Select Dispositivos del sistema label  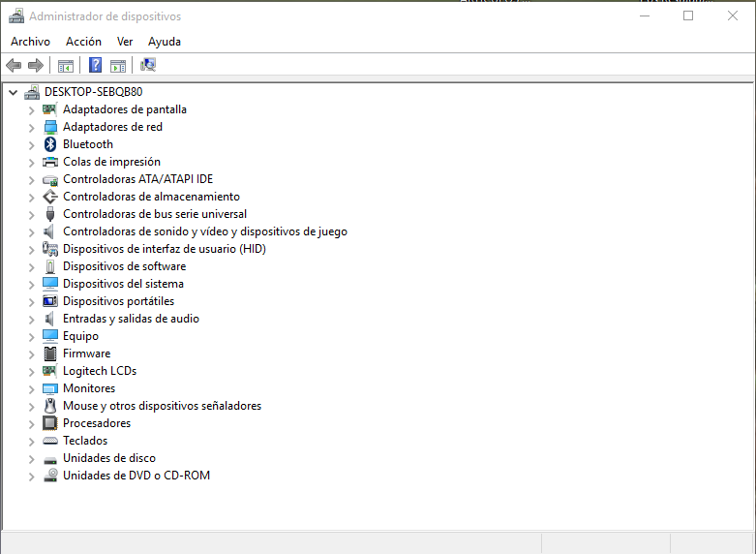pos(124,284)
